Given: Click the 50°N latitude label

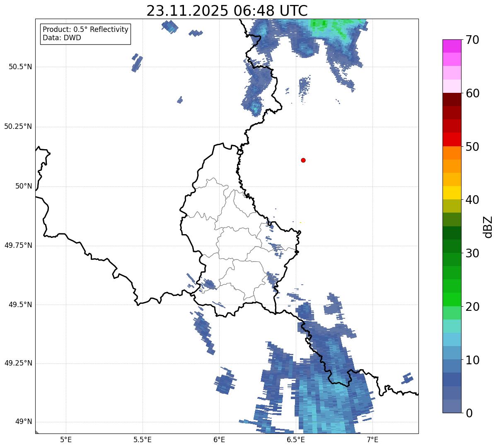Looking at the screenshot, I should click(x=24, y=186).
